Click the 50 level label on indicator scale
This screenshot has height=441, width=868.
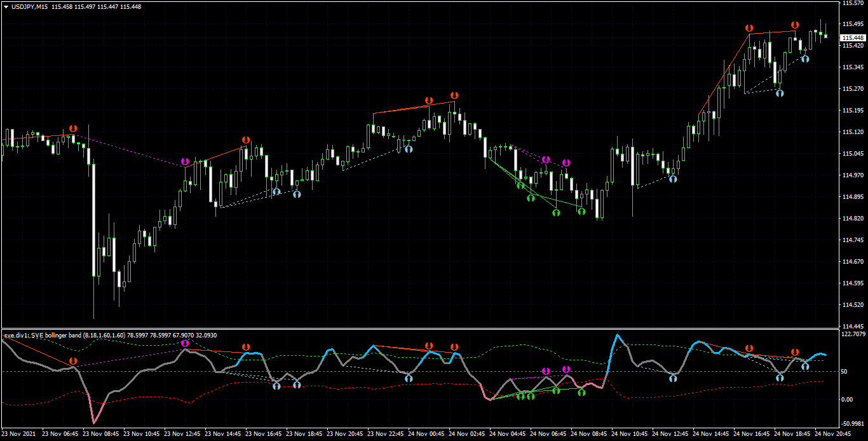pyautogui.click(x=844, y=371)
